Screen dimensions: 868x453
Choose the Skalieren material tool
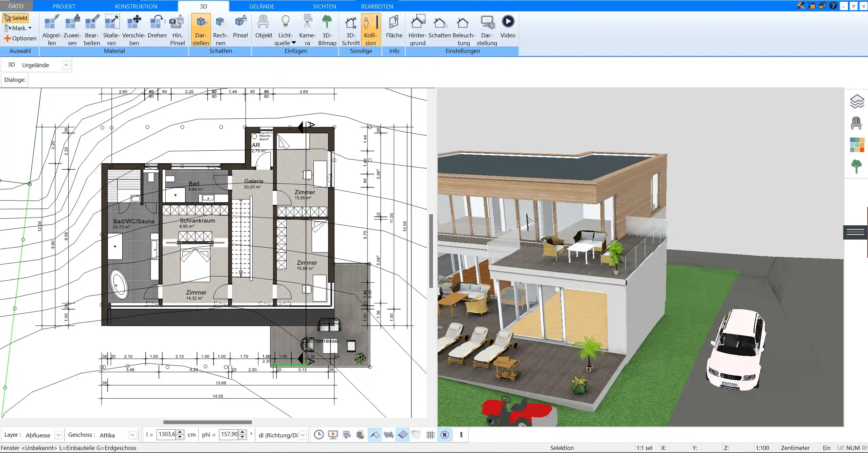pos(111,30)
